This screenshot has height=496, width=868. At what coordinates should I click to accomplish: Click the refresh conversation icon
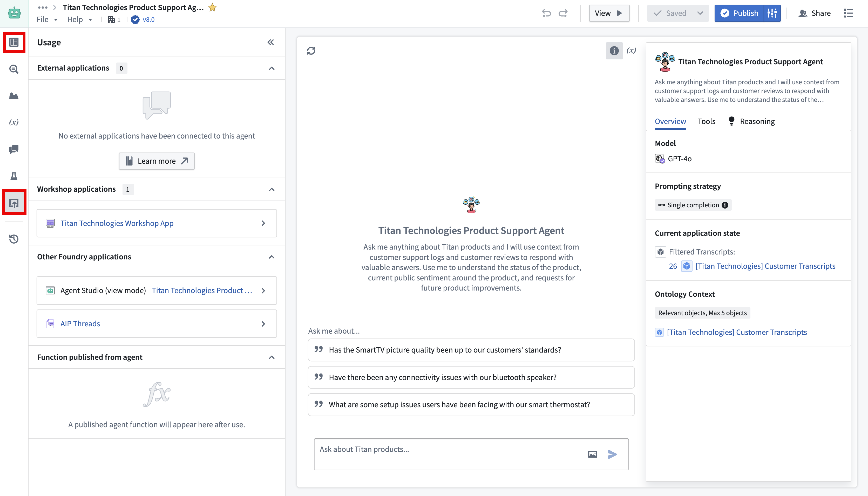point(311,50)
